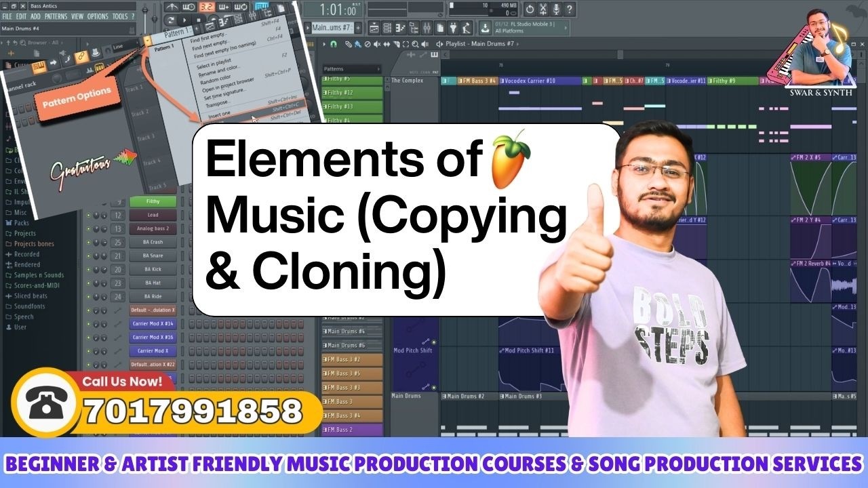Screen dimensions: 868x488
Task: Click the first playlist view icon after pattern selector
Action: pos(374,28)
